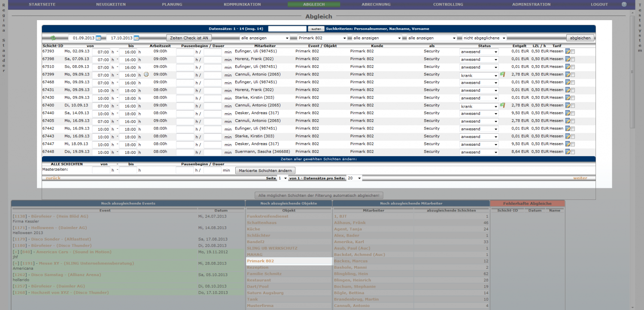This screenshot has height=310, width=644.
Task: Click 'Alle möglichen Schichten der Filterung automatisch abgleichen!'
Action: coord(319,195)
